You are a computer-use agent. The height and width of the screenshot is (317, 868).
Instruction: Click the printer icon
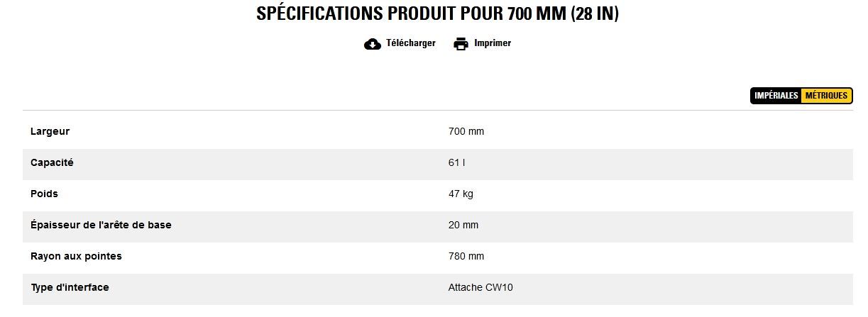461,44
